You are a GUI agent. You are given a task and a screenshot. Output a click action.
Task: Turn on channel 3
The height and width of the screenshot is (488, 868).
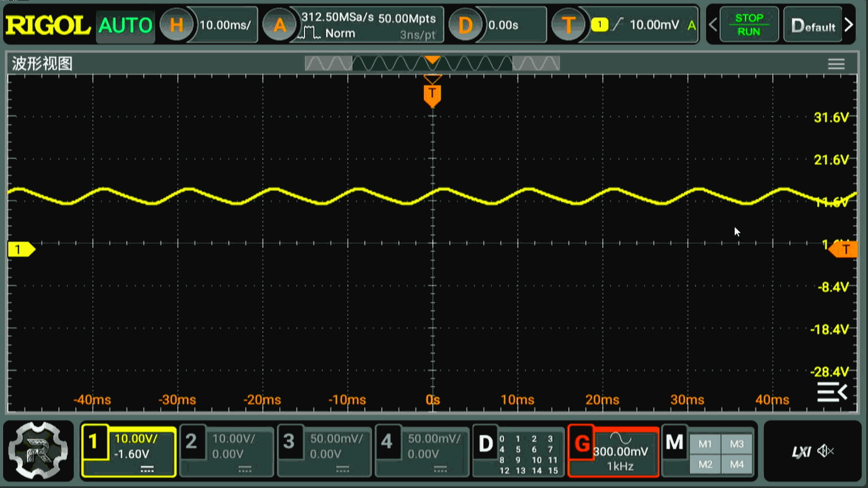[x=289, y=442]
